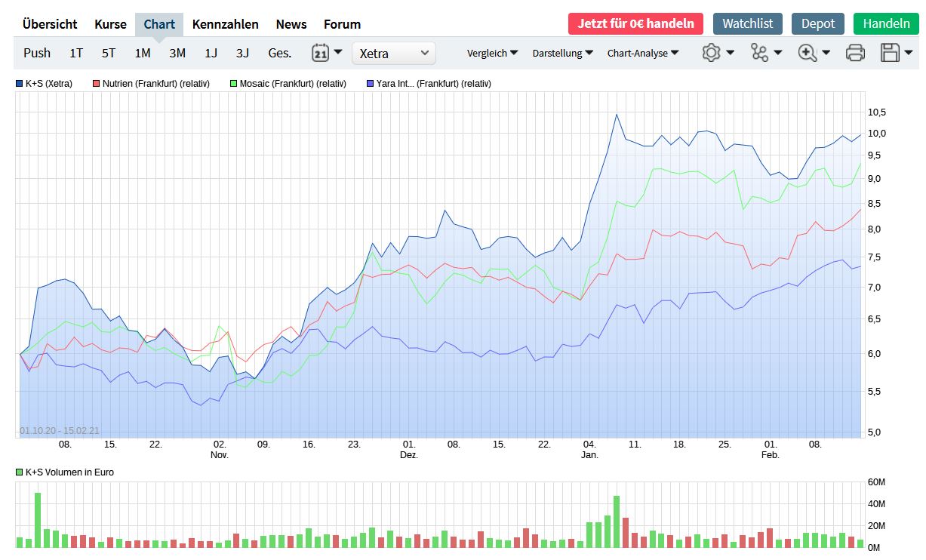Go to the News tab

[x=291, y=24]
